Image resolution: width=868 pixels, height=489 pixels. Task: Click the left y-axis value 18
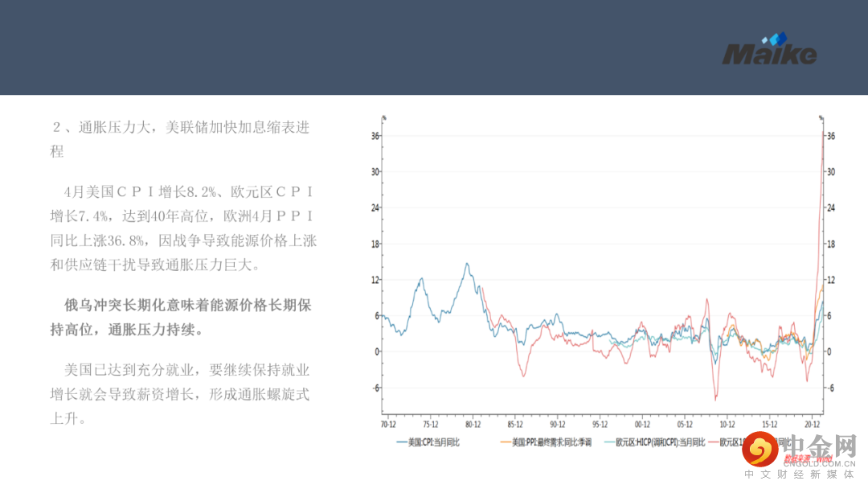click(x=375, y=244)
